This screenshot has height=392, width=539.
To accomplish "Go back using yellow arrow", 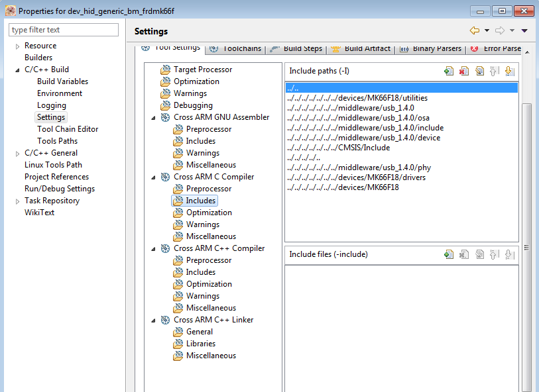I will tap(475, 30).
